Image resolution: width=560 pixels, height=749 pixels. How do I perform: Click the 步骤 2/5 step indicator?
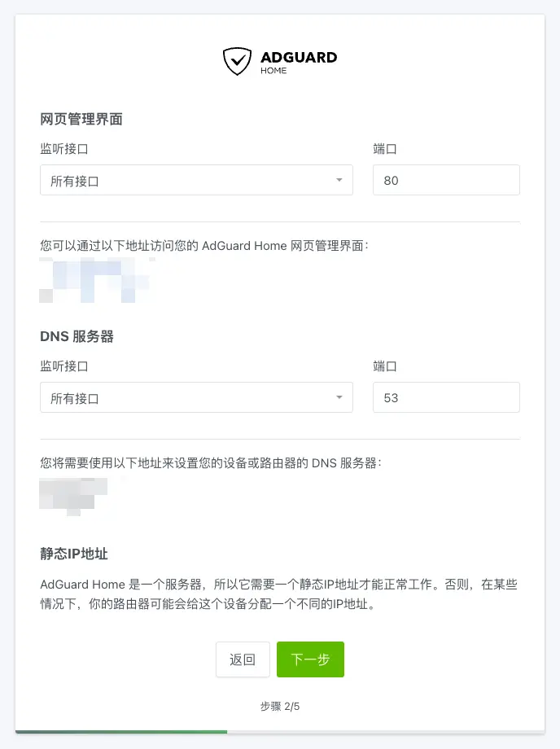click(279, 707)
